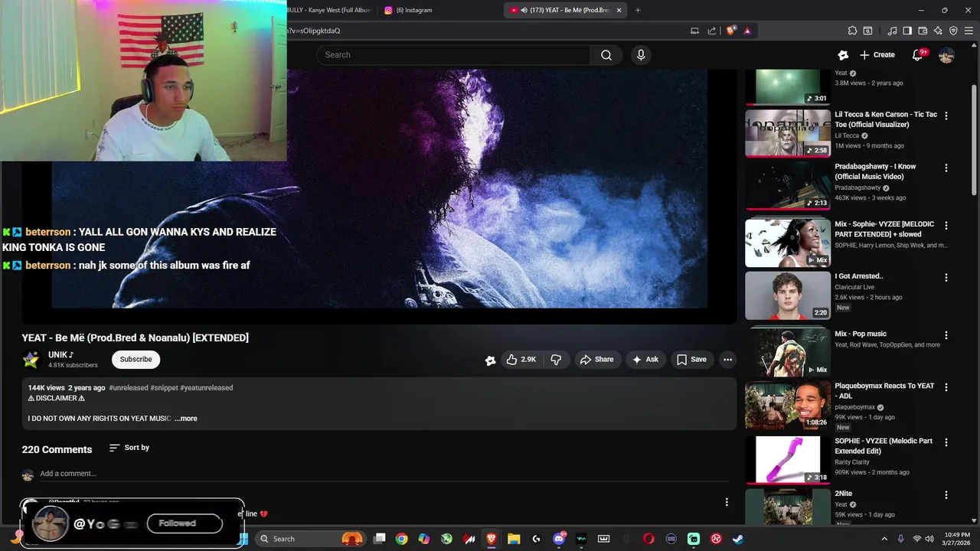Open Brave Leo AI sparkle icon
980x551 pixels.
(938, 31)
